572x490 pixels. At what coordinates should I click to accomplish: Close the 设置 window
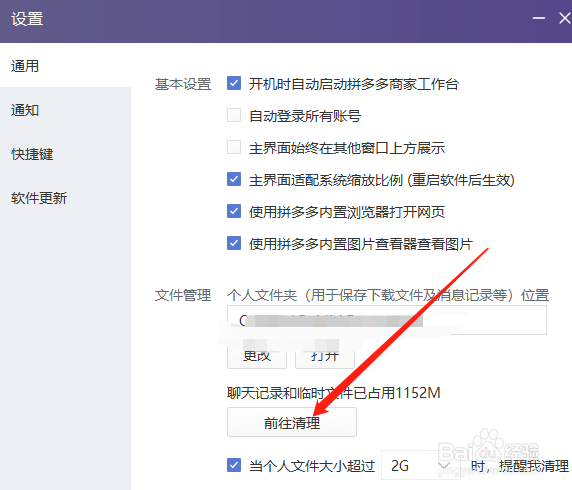click(565, 18)
